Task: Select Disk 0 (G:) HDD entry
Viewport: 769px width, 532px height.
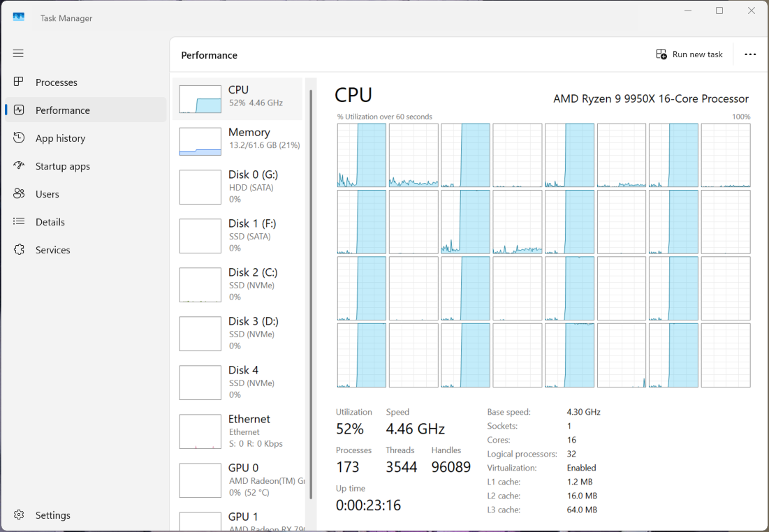Action: [x=237, y=187]
